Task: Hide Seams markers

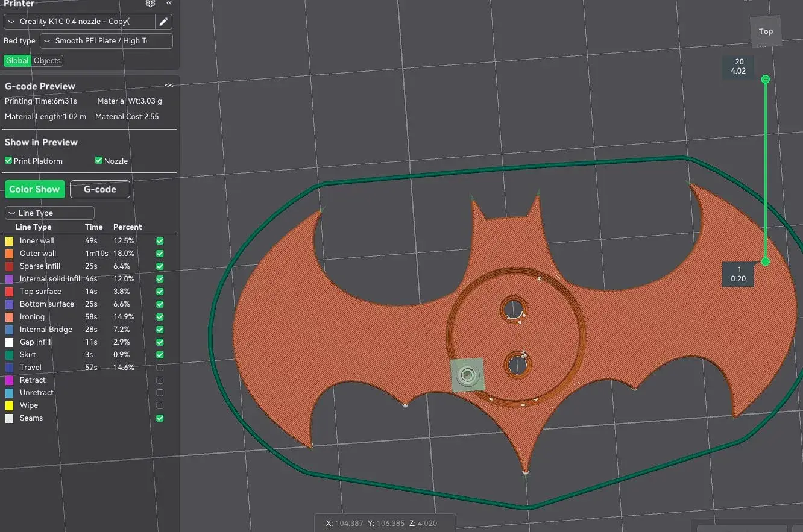Action: tap(160, 418)
